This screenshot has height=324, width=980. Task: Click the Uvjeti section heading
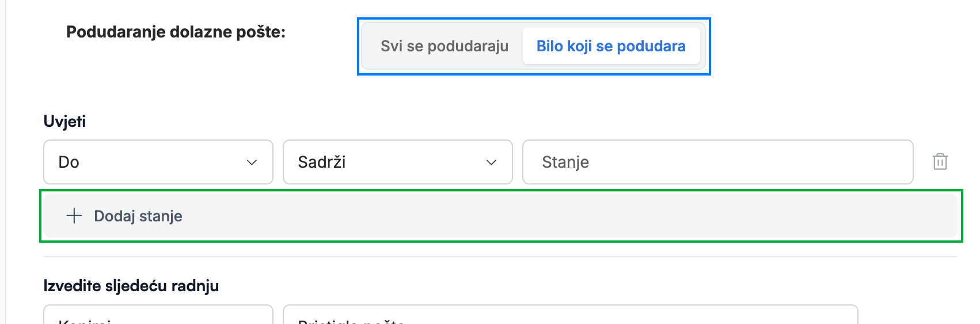[x=64, y=122]
